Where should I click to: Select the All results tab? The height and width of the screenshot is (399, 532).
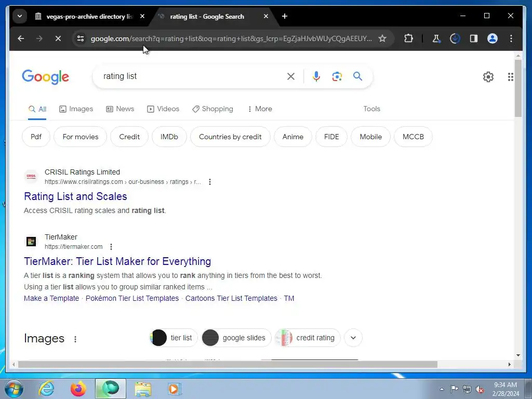pyautogui.click(x=37, y=109)
